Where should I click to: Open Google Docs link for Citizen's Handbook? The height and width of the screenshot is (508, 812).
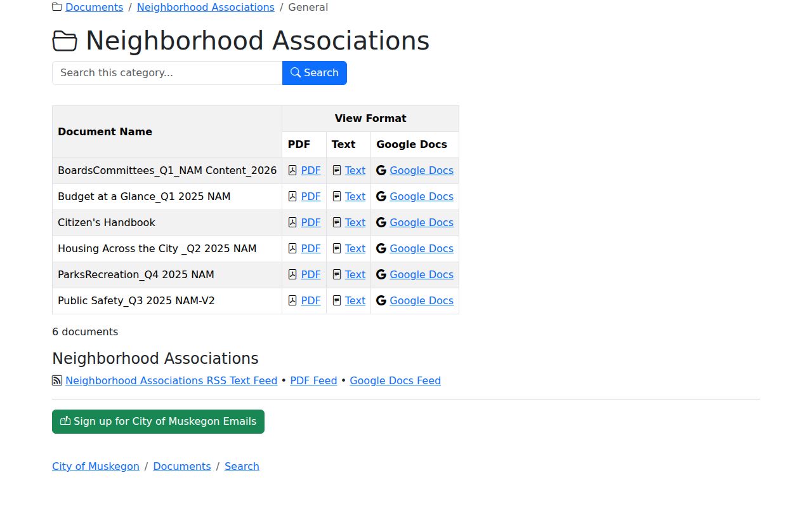tap(421, 222)
